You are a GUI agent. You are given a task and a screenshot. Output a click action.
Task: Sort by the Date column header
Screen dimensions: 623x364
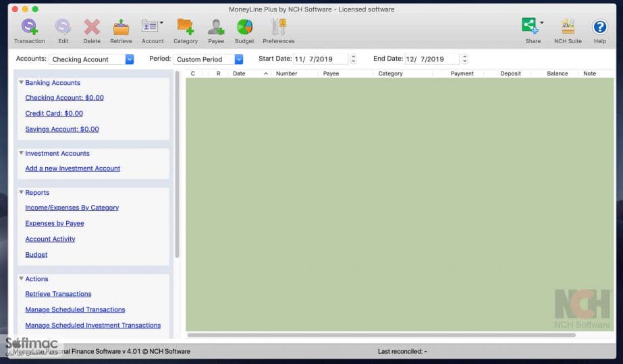click(250, 73)
